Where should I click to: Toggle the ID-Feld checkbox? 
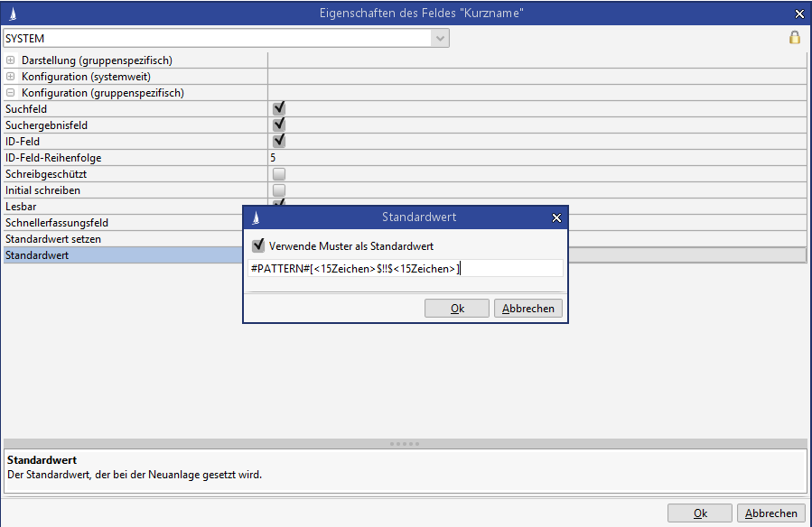(x=279, y=141)
